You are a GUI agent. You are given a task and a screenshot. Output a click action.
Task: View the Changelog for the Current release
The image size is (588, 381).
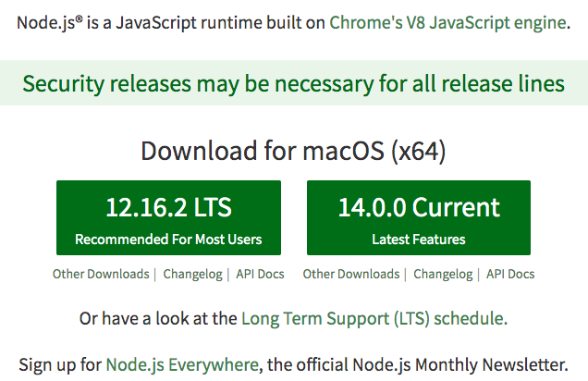point(443,274)
